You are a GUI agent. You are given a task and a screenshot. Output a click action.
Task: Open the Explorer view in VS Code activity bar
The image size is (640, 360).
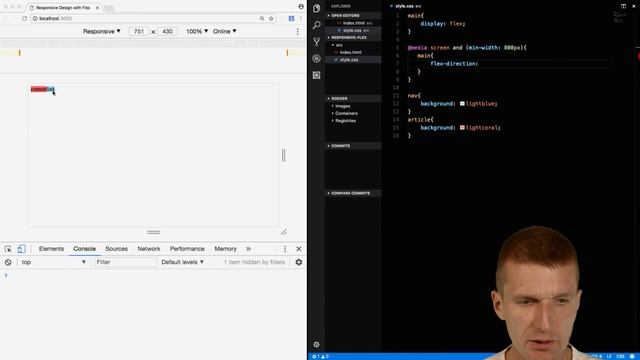[316, 8]
